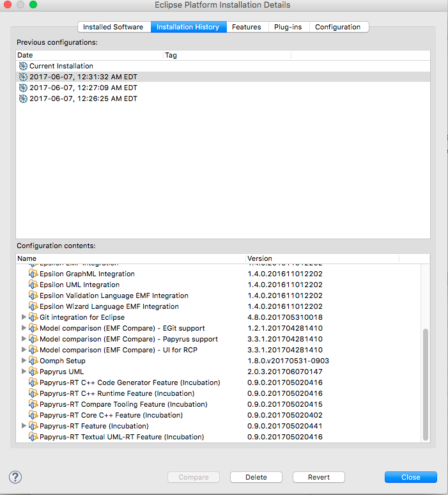The width and height of the screenshot is (448, 495).
Task: Expand the Papyrus UML node
Action: (x=24, y=372)
